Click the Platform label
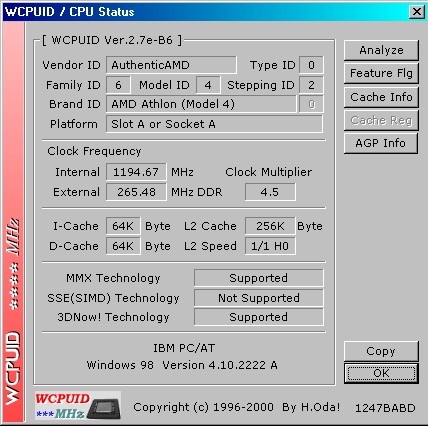 pyautogui.click(x=74, y=124)
